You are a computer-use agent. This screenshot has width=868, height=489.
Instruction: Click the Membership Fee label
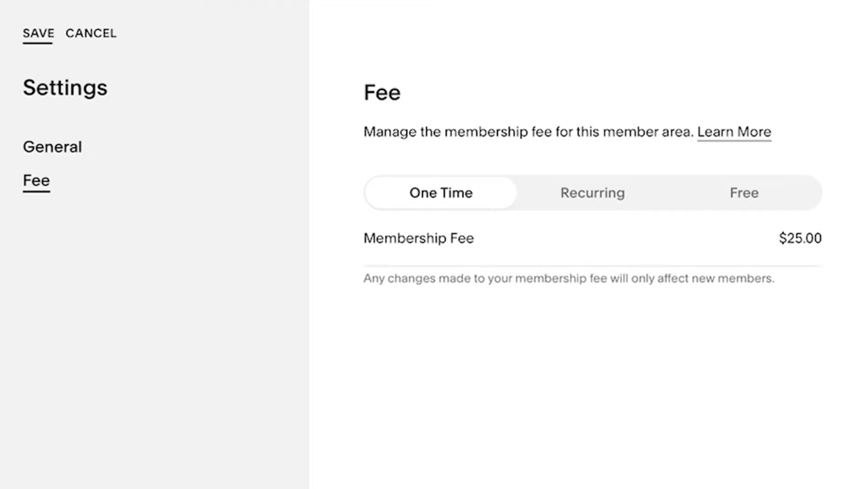pos(419,238)
